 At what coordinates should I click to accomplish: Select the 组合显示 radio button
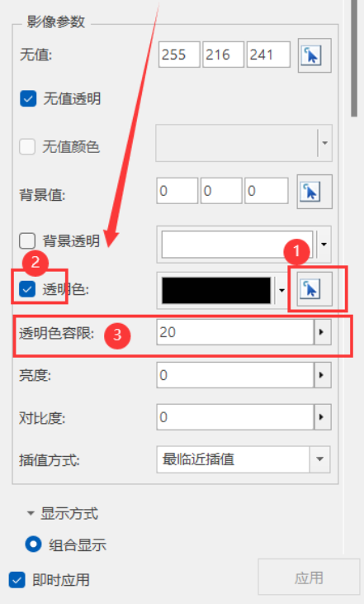[34, 545]
